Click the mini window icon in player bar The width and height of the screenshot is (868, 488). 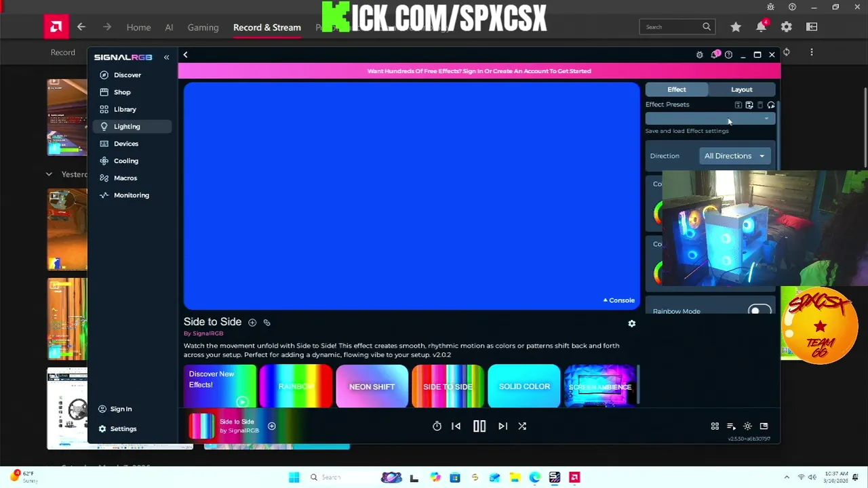764,426
